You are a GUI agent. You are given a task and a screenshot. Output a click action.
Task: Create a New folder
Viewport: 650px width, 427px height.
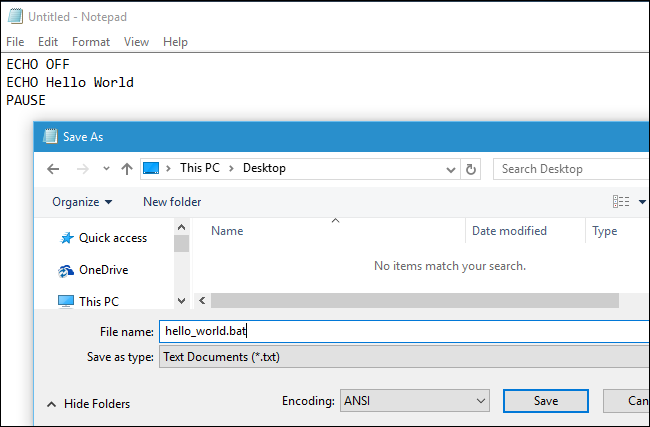click(172, 202)
